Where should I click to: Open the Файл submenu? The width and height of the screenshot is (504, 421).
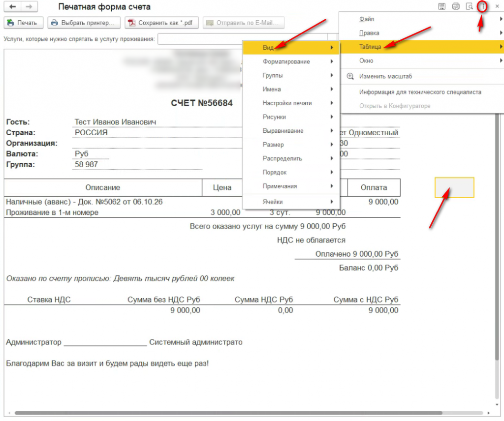422,19
